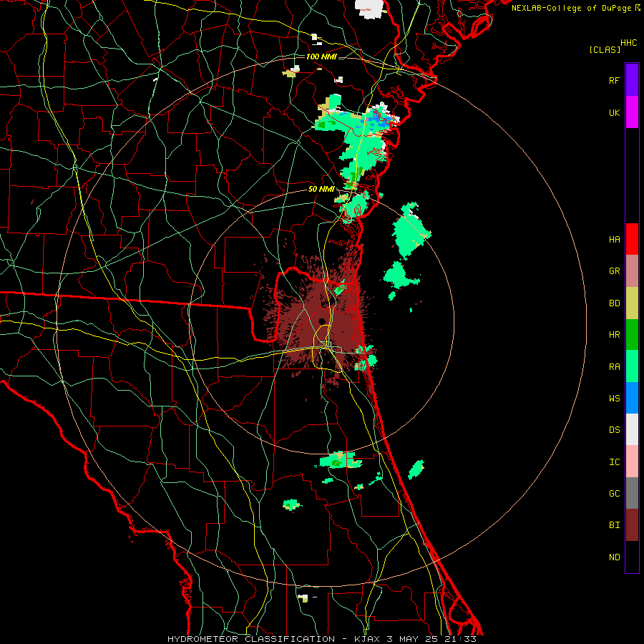This screenshot has height=644, width=644.
Task: Pick the RA light green legend swatch
Action: pyautogui.click(x=632, y=366)
